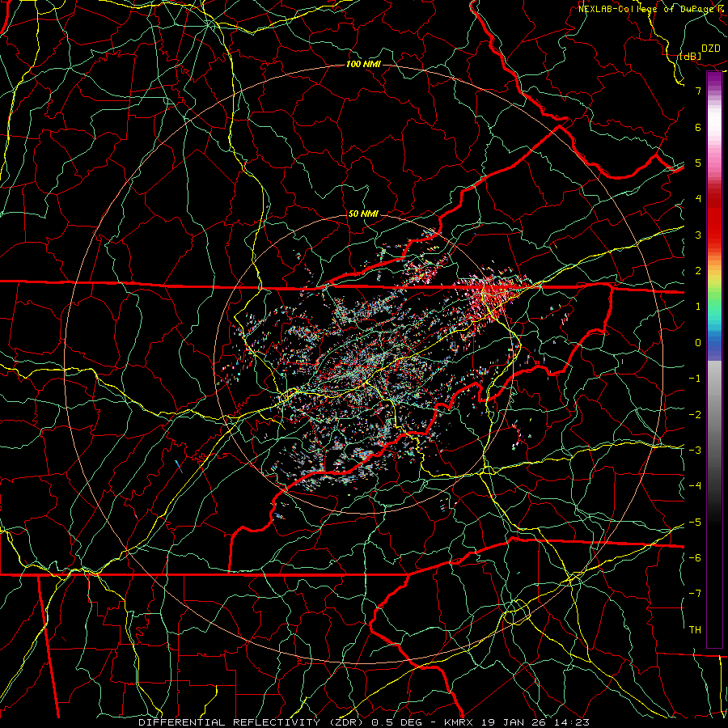Click the "-2" scale value

click(695, 414)
